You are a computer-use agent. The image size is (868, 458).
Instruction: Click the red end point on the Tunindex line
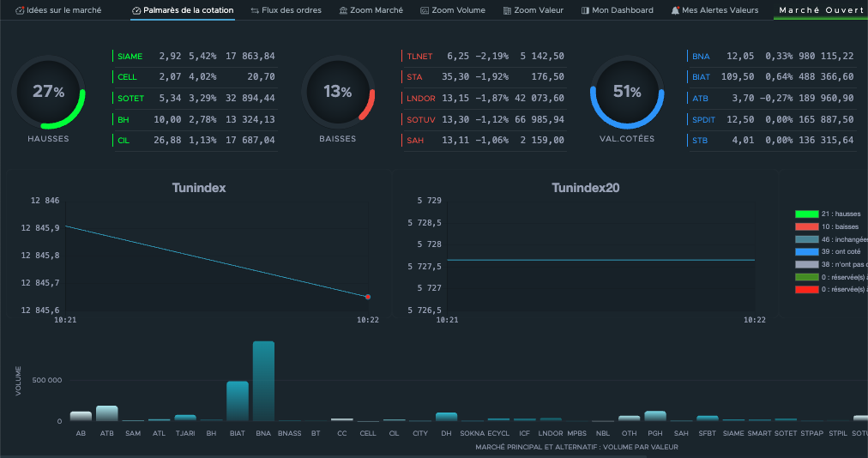point(368,297)
